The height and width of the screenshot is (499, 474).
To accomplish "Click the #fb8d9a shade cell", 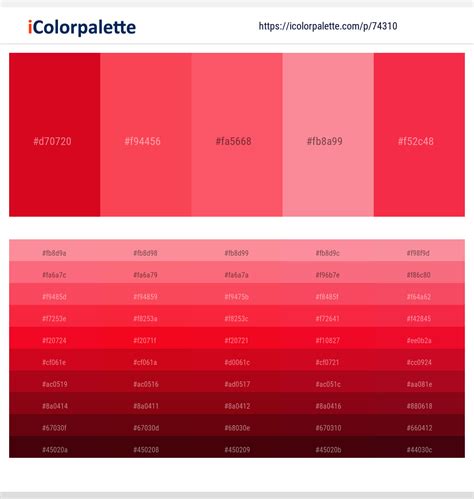I will 55,251.
